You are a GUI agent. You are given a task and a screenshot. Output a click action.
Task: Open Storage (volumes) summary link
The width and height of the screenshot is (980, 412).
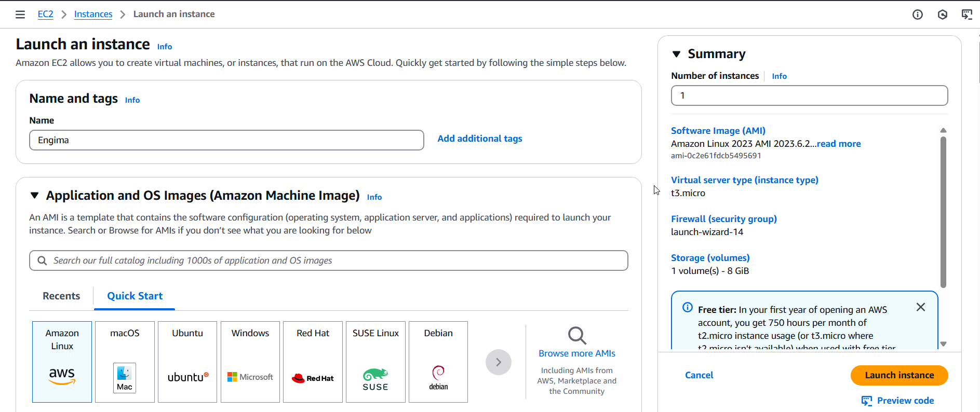[710, 258]
